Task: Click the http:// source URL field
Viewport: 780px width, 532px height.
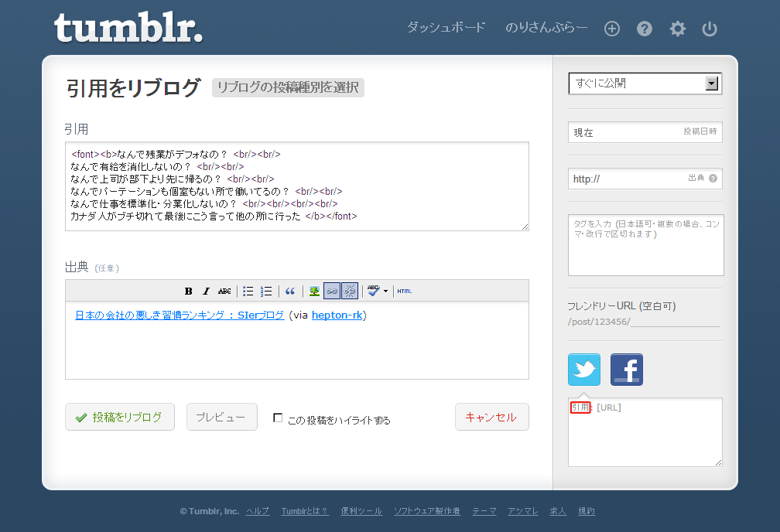Action: tap(645, 179)
